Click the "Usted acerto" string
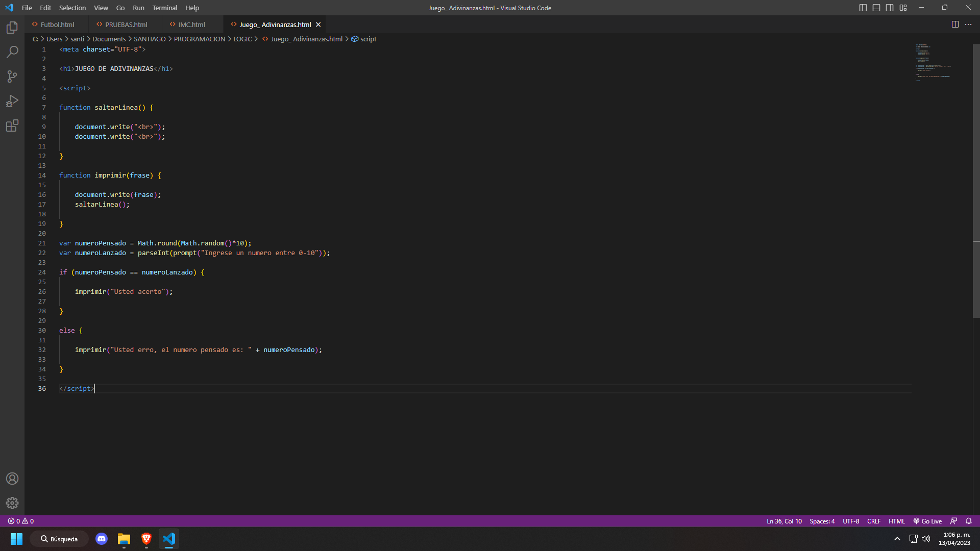 [138, 292]
